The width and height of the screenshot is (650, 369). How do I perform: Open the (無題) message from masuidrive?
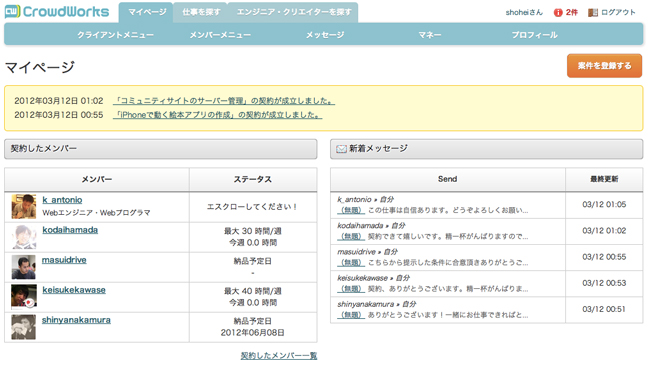(x=351, y=262)
